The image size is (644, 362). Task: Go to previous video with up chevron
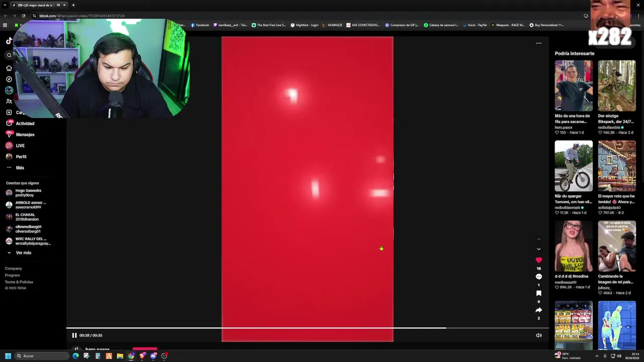click(x=538, y=239)
